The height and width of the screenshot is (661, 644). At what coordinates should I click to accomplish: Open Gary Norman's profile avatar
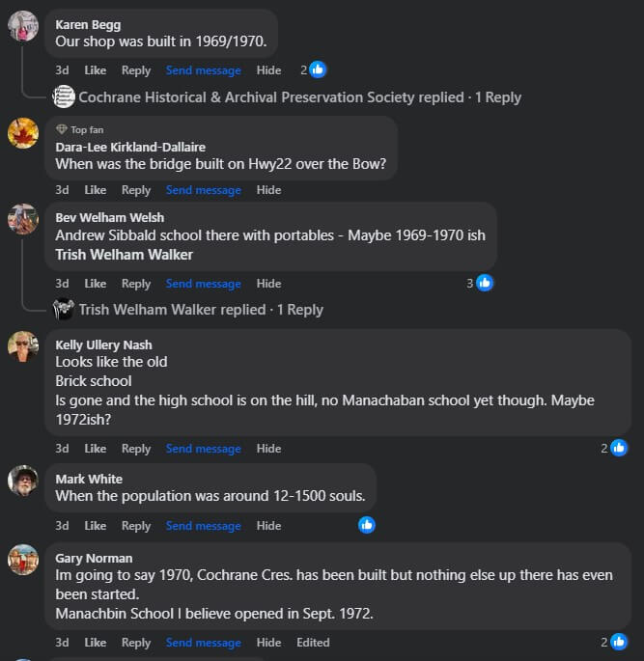click(x=23, y=560)
